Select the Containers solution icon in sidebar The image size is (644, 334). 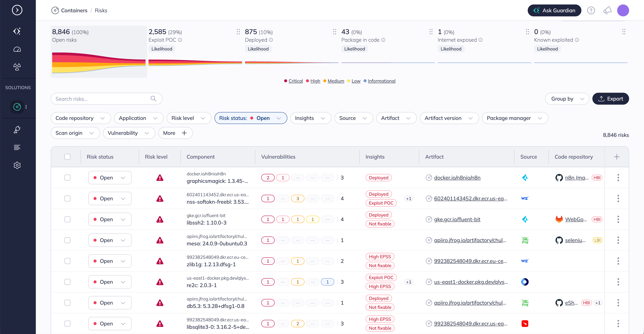pyautogui.click(x=17, y=107)
